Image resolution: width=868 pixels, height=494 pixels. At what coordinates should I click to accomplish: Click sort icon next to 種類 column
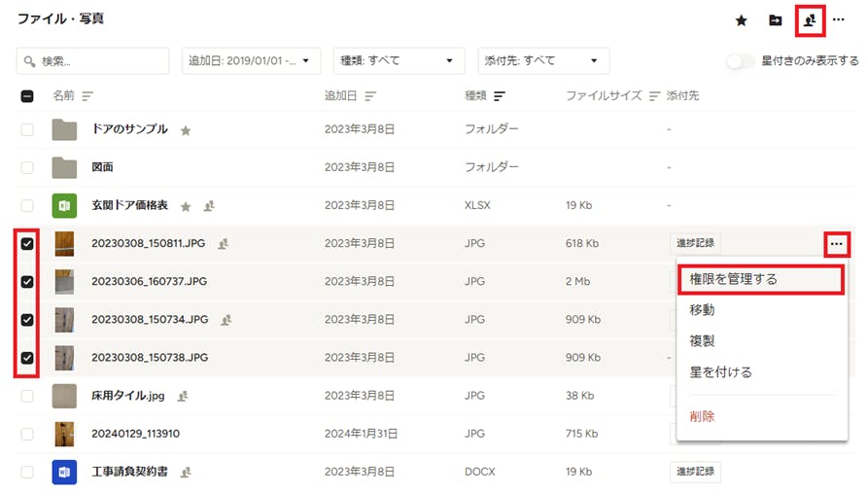[500, 96]
